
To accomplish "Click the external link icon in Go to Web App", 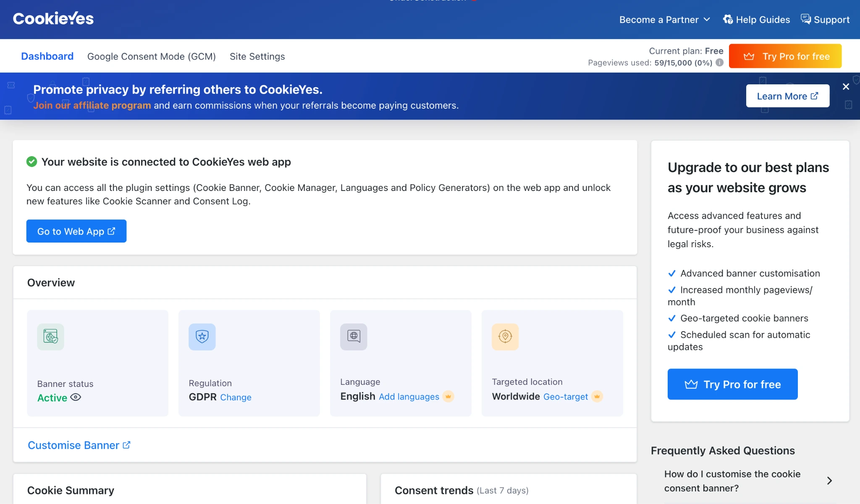I will coord(111,231).
